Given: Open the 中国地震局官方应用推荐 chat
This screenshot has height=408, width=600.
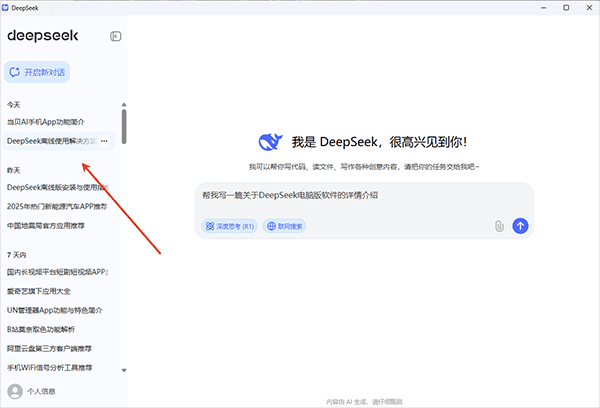Looking at the screenshot, I should click(x=50, y=224).
